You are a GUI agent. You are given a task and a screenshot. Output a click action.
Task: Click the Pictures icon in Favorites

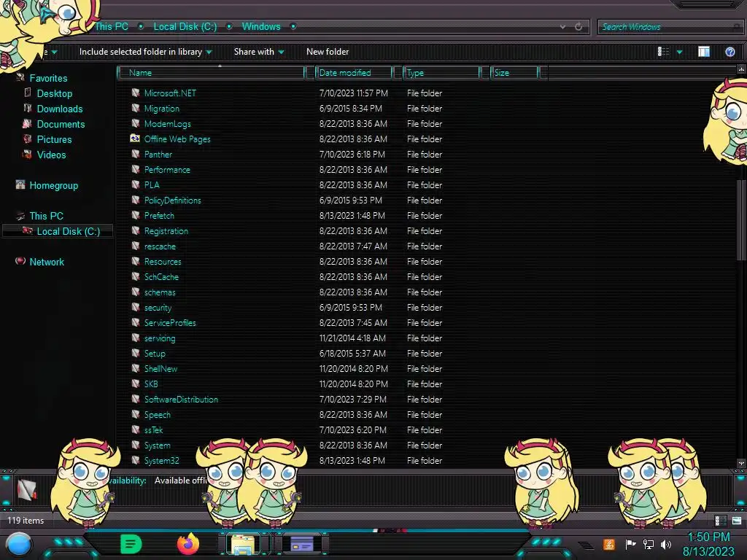[x=28, y=139]
